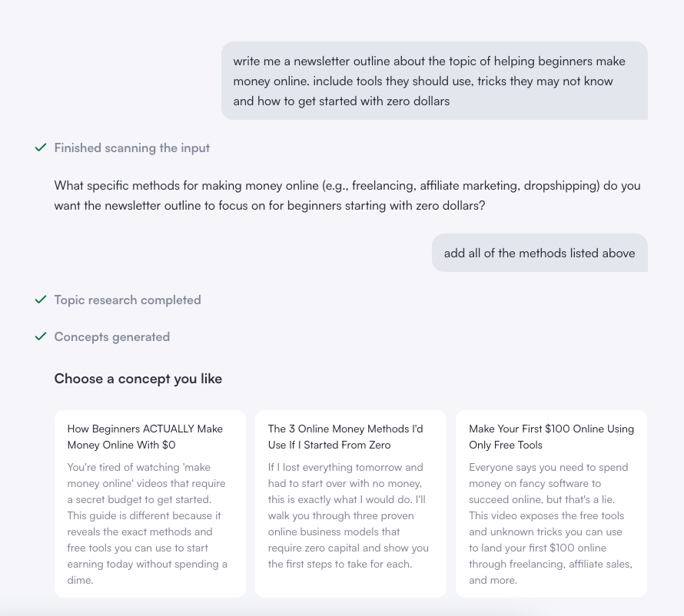Viewport: 684px width, 616px height.
Task: Click the description starting 'If I lost everything tomorrow'
Action: click(x=348, y=515)
